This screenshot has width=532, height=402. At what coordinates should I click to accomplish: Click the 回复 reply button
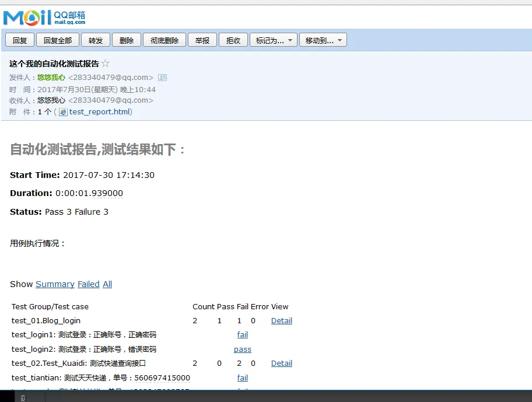(x=20, y=40)
